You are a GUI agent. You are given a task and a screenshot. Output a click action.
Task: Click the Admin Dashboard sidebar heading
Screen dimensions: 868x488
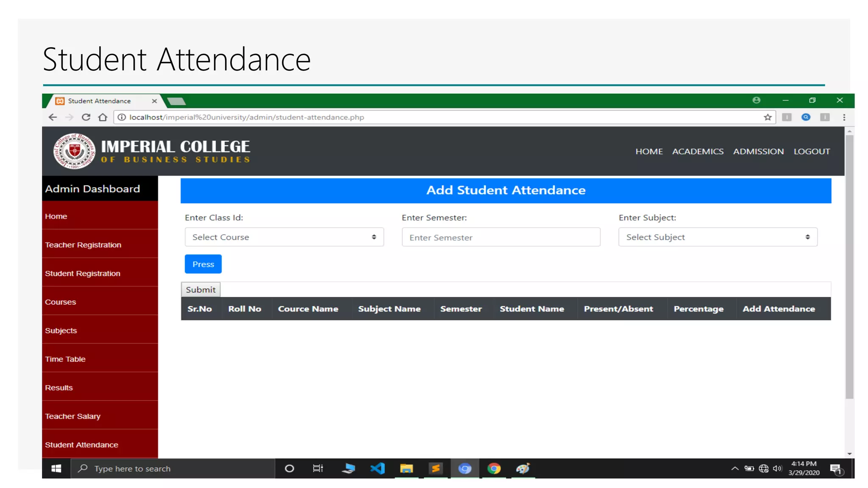tap(92, 189)
